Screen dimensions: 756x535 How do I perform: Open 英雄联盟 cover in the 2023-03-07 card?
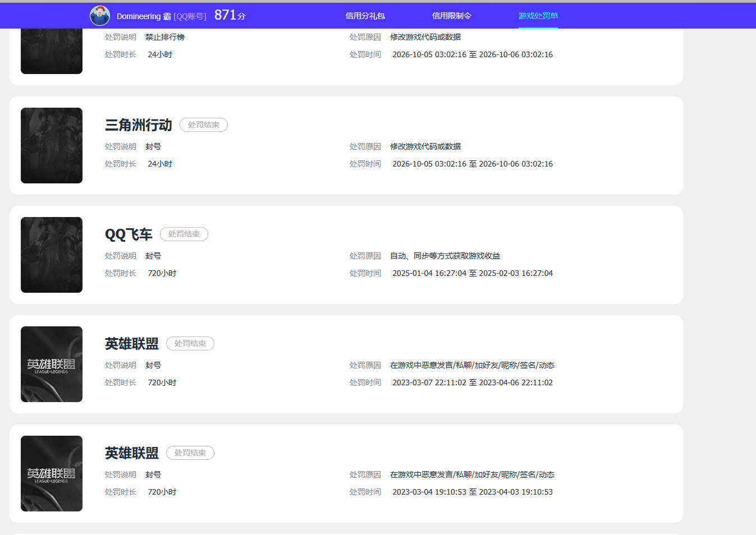pyautogui.click(x=52, y=365)
